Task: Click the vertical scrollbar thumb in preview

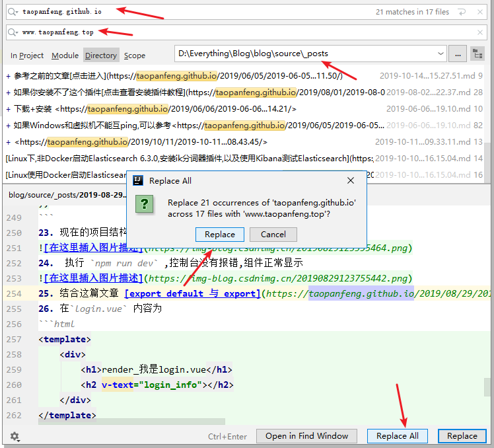Action: (x=487, y=387)
